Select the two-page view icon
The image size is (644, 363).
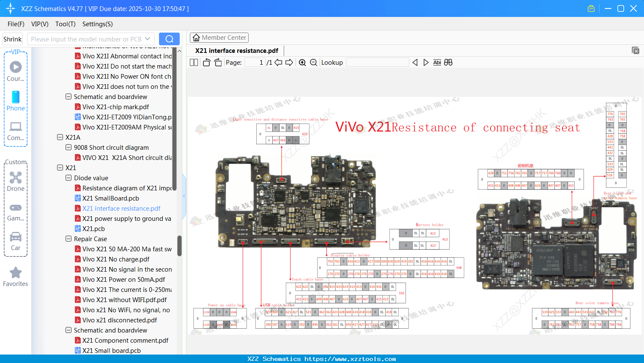tap(193, 62)
